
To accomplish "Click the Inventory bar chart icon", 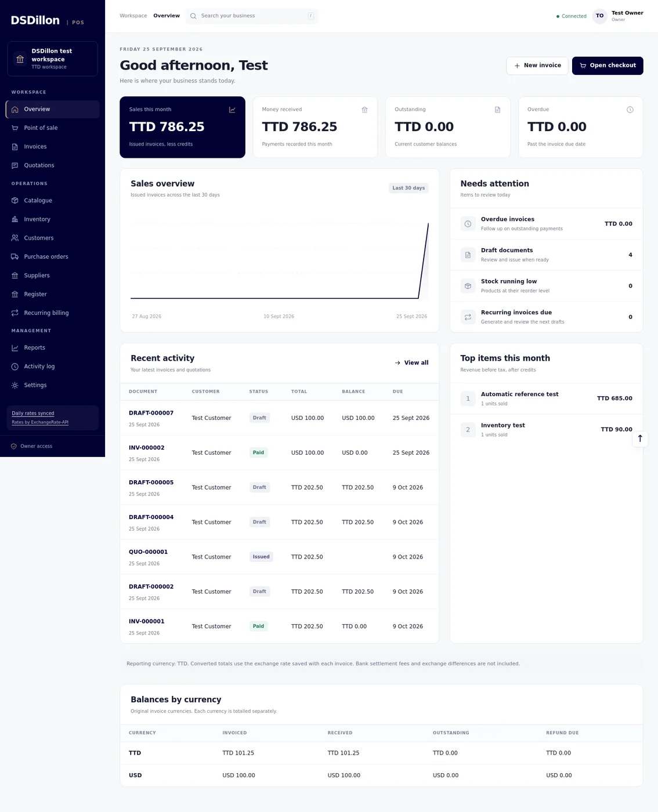I will tap(15, 219).
